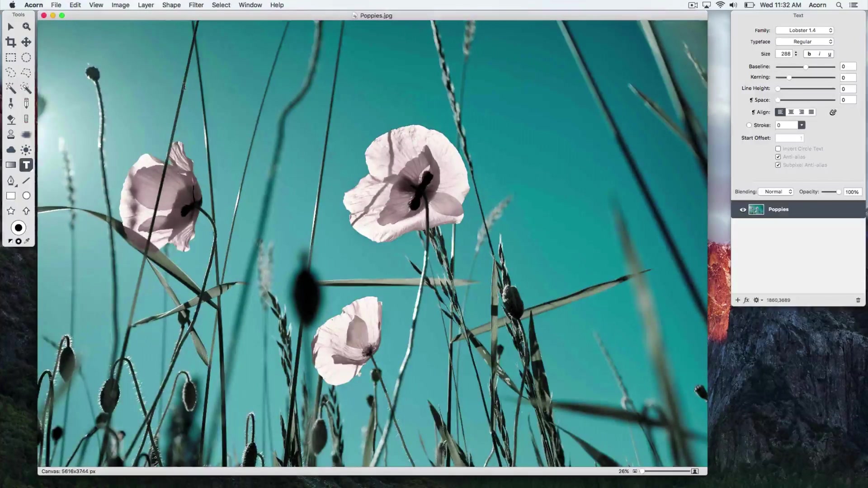Enable Subpixel Anti-alias checkbox
Viewport: 868px width, 488px height.
(778, 165)
